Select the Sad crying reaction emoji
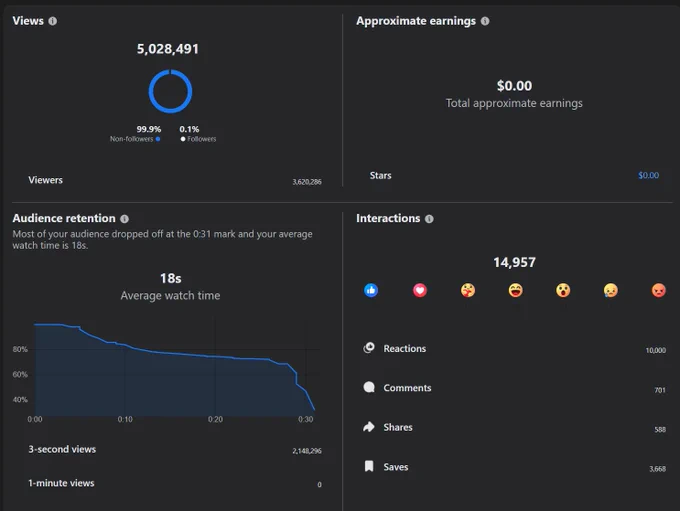This screenshot has width=680, height=511. (611, 290)
